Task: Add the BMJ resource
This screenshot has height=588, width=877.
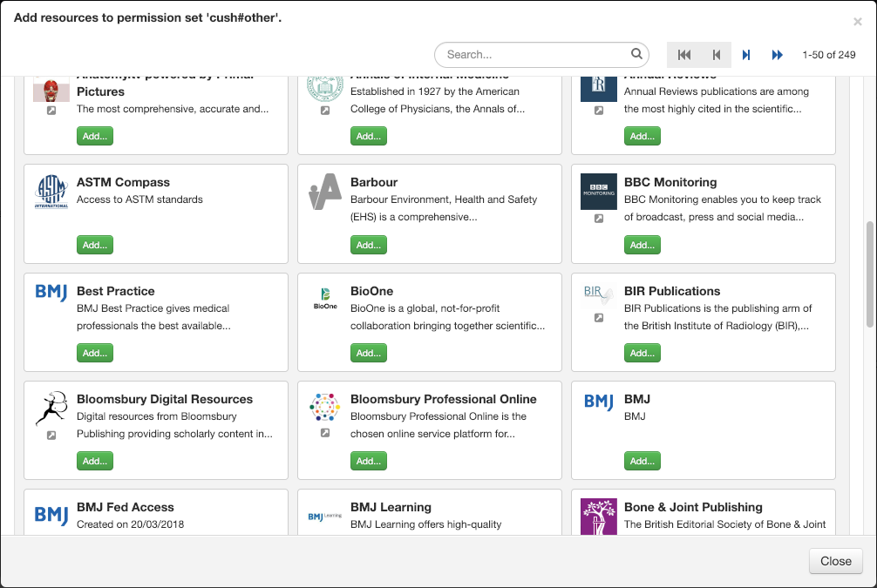Action: coord(642,461)
